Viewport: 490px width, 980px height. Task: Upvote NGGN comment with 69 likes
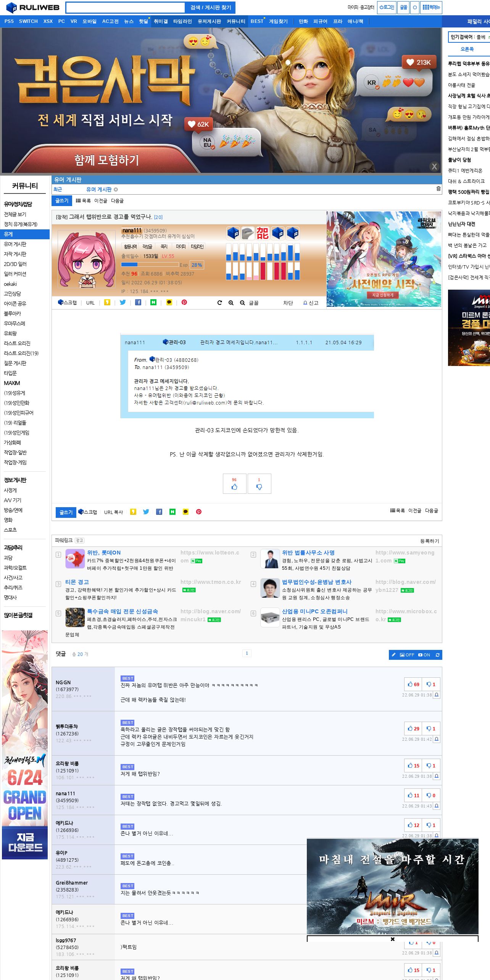(x=413, y=684)
